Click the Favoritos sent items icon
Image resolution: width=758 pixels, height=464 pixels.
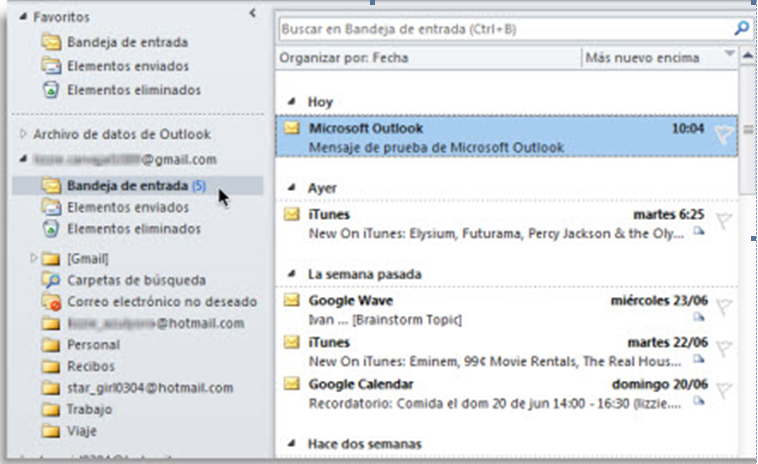(x=51, y=66)
